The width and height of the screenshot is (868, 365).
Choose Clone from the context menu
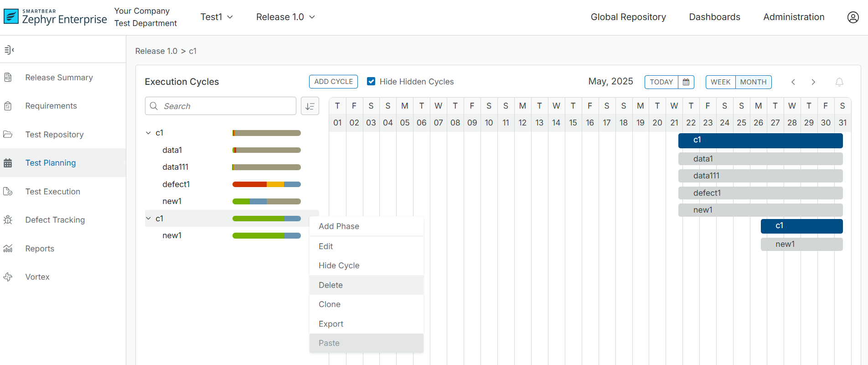coord(329,304)
